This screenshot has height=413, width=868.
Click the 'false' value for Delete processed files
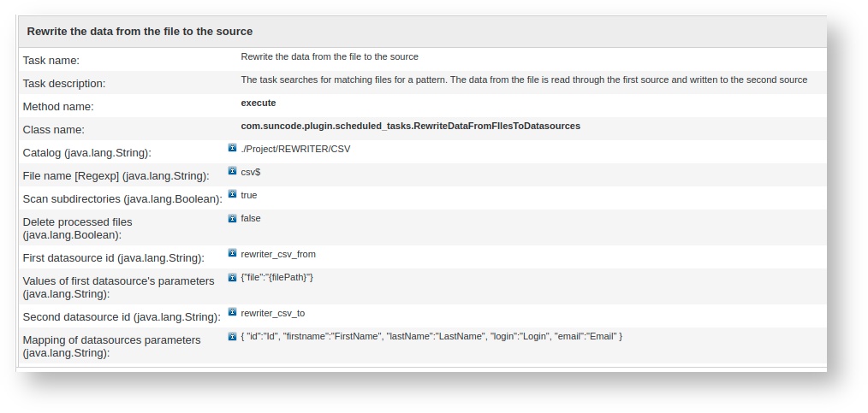[250, 218]
